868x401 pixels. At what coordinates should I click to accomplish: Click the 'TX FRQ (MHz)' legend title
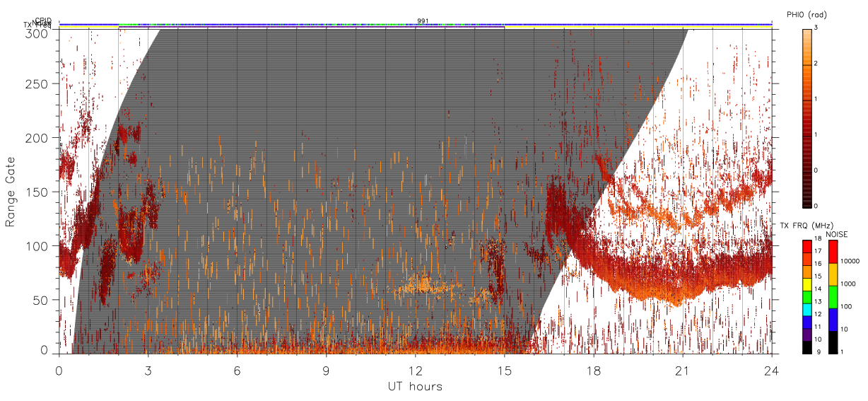[x=807, y=225]
